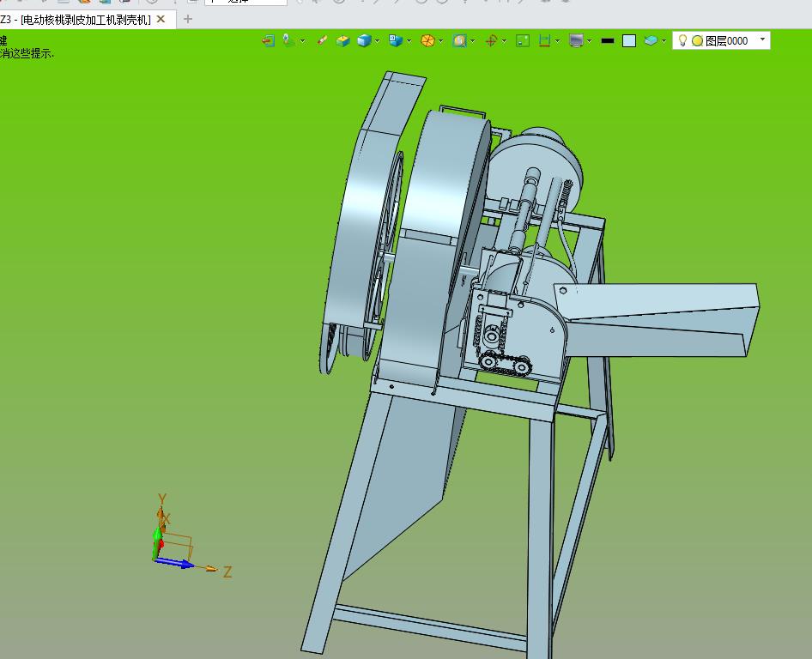
Task: Select the red brush/marker tool icon
Action: pos(322,40)
